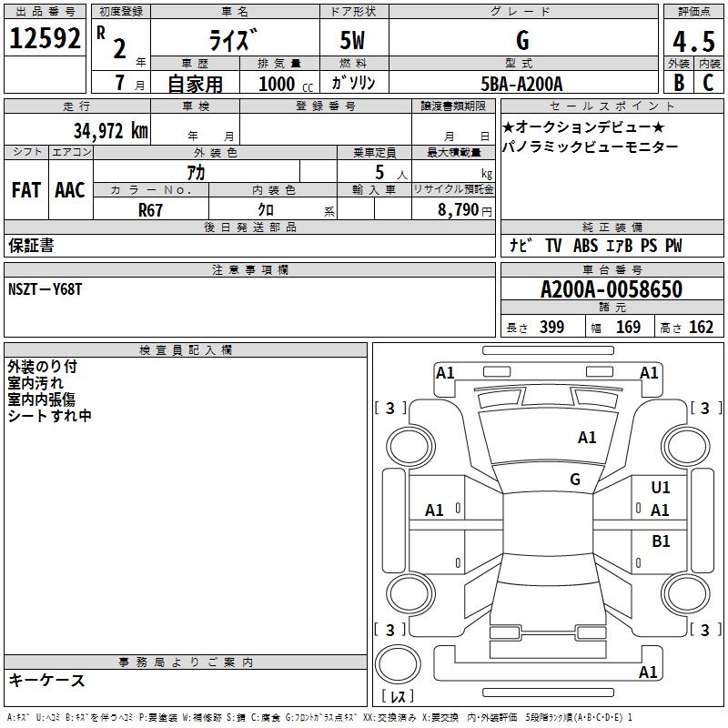Click the inspector note 室内汚れ
This screenshot has height=728, width=728.
click(x=35, y=383)
